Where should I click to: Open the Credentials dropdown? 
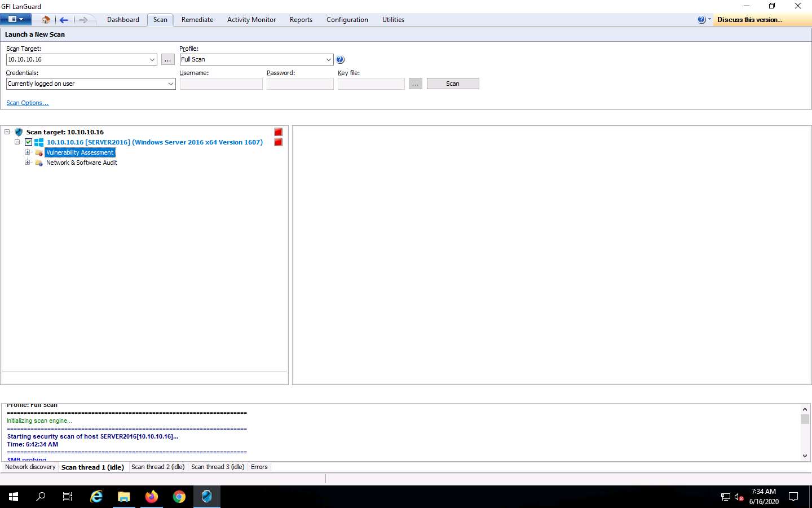tap(171, 84)
